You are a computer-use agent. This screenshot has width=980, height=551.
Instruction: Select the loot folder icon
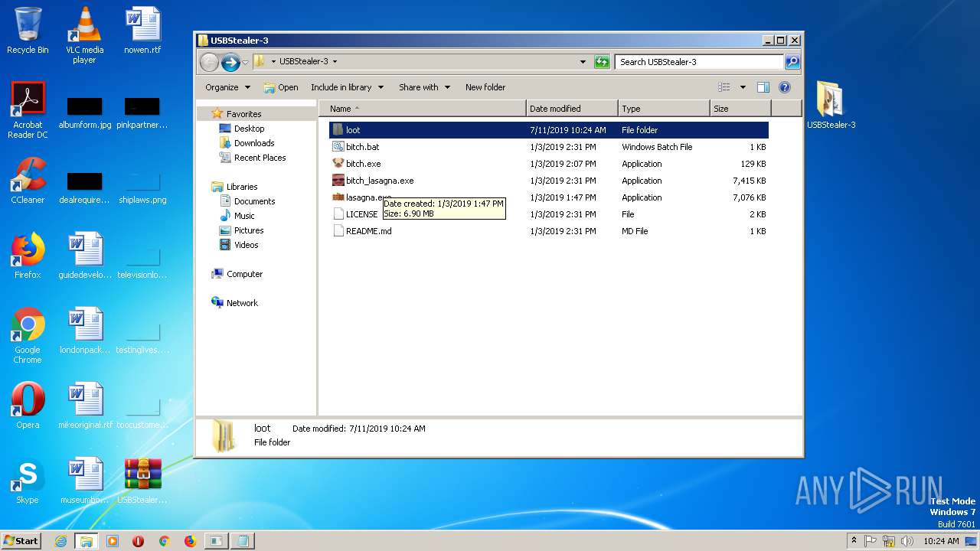tap(338, 130)
